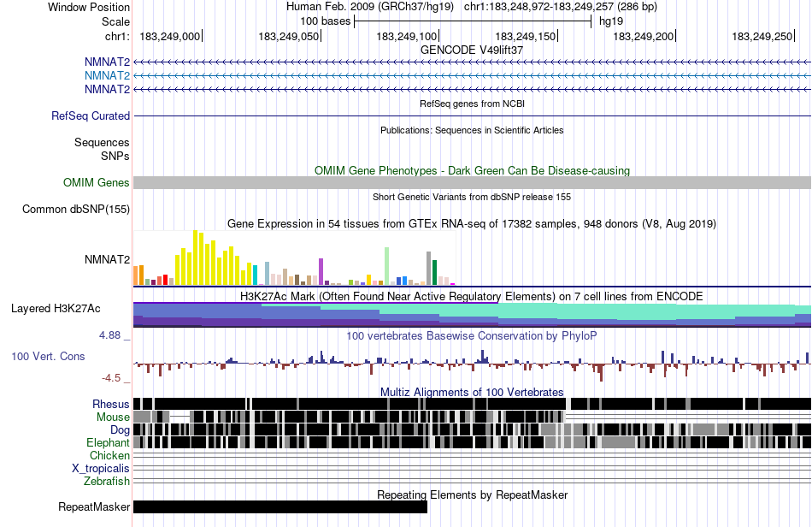Image resolution: width=812 pixels, height=527 pixels.
Task: Click the Rhesus alignment label
Action: point(111,404)
